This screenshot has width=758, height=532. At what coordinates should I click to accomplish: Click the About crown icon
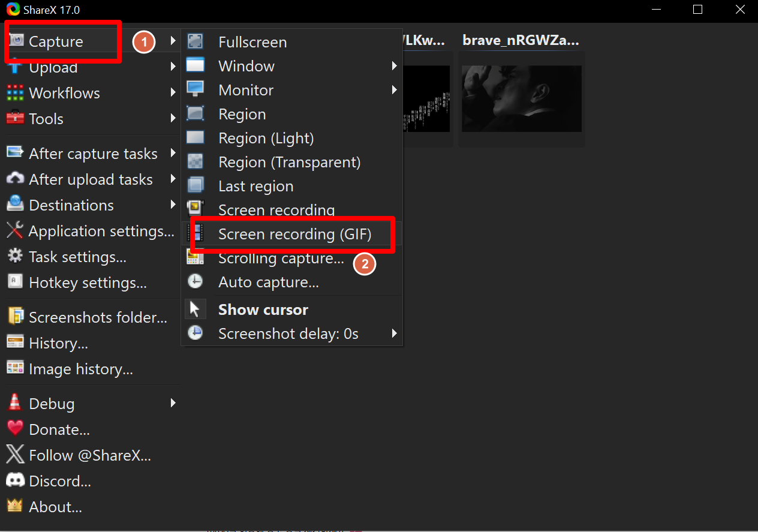pos(15,506)
